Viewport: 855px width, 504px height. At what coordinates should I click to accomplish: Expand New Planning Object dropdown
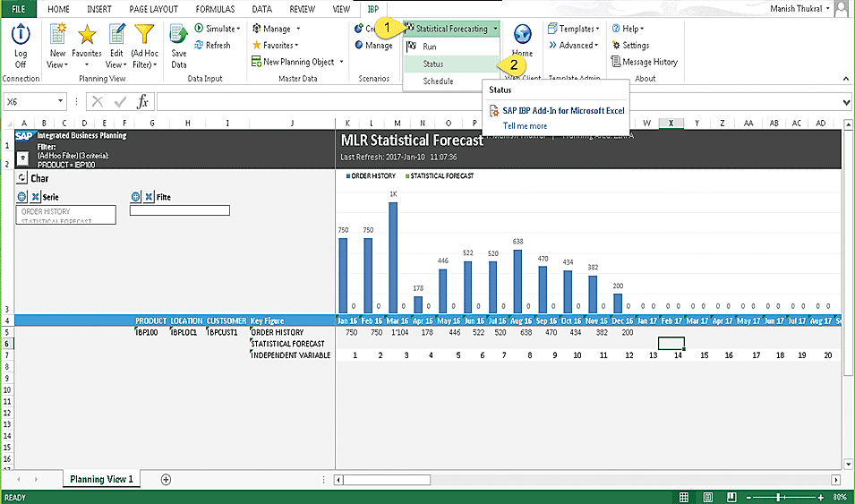(x=341, y=62)
